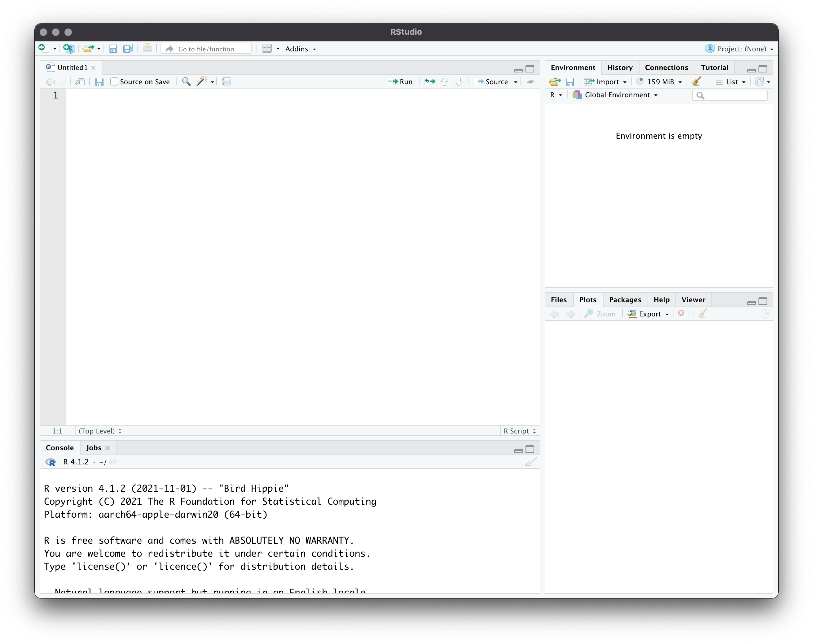The width and height of the screenshot is (813, 644).
Task: Click the code tools magic wand
Action: point(202,81)
